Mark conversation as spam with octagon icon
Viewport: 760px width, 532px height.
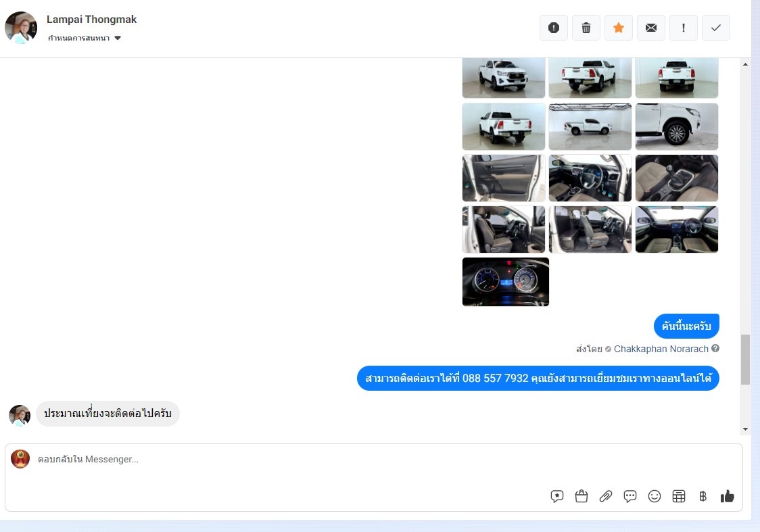pos(553,28)
